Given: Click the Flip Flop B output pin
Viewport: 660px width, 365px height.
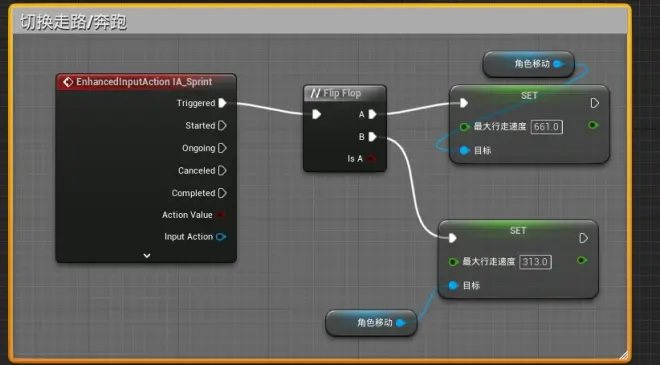Looking at the screenshot, I should click(373, 137).
